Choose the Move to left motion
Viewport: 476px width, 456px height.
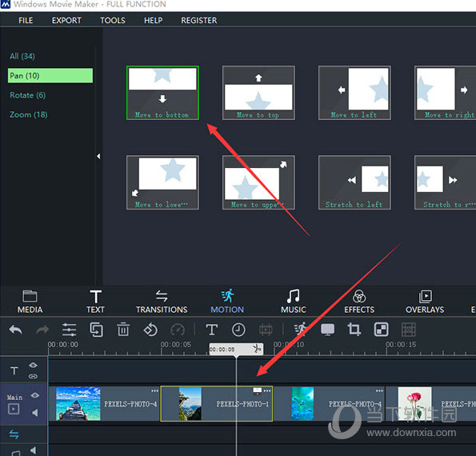tap(354, 93)
